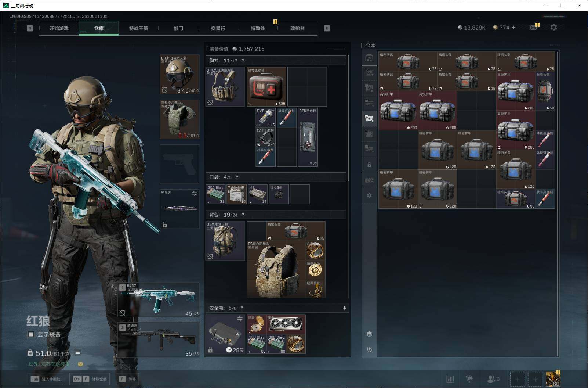The height and width of the screenshot is (388, 588).
Task: Toggle swap arrows on the safe box slot
Action: tap(240, 319)
